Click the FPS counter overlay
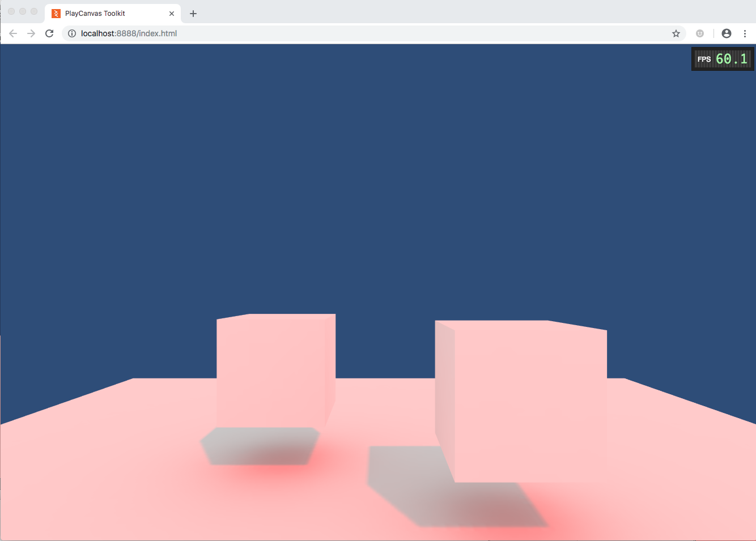This screenshot has height=541, width=756. 722,58
